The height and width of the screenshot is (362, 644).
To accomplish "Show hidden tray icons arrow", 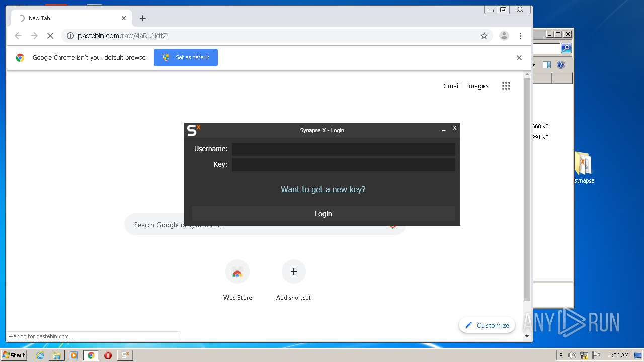I will click(561, 355).
